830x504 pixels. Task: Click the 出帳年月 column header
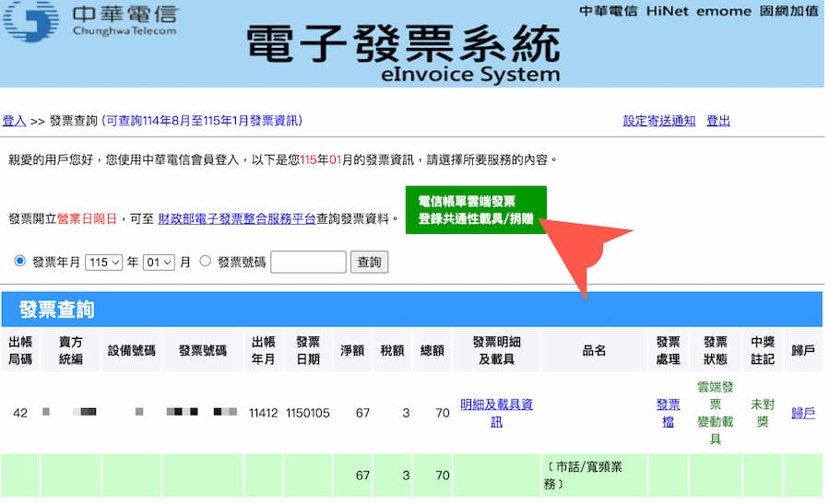(x=263, y=351)
